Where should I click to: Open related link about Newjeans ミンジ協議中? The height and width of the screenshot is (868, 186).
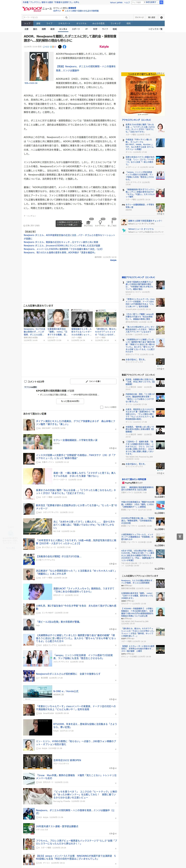(x=86, y=68)
